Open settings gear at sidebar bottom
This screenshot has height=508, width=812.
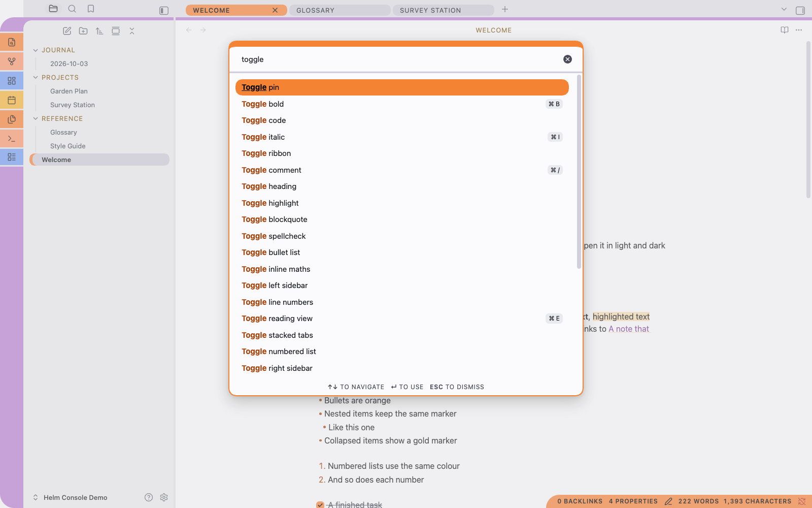[164, 497]
